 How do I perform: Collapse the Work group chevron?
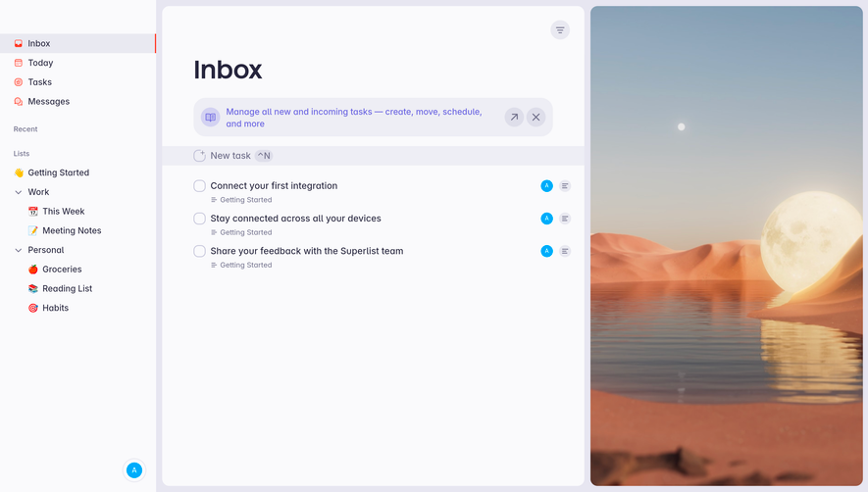tap(19, 192)
